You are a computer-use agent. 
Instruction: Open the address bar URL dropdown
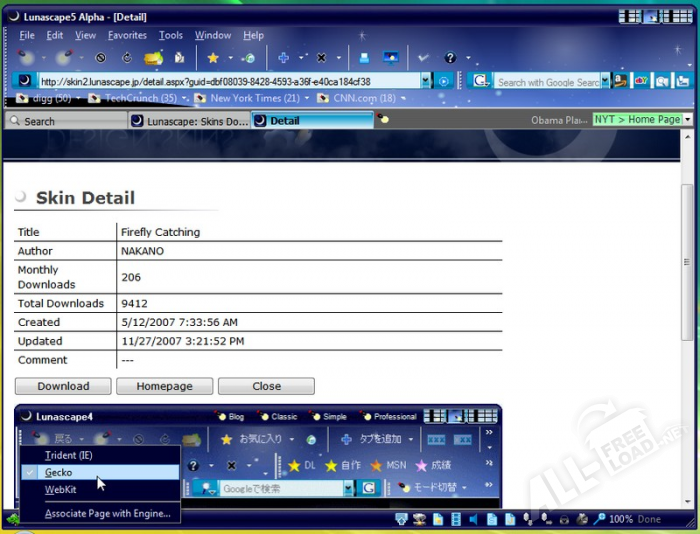coord(426,81)
